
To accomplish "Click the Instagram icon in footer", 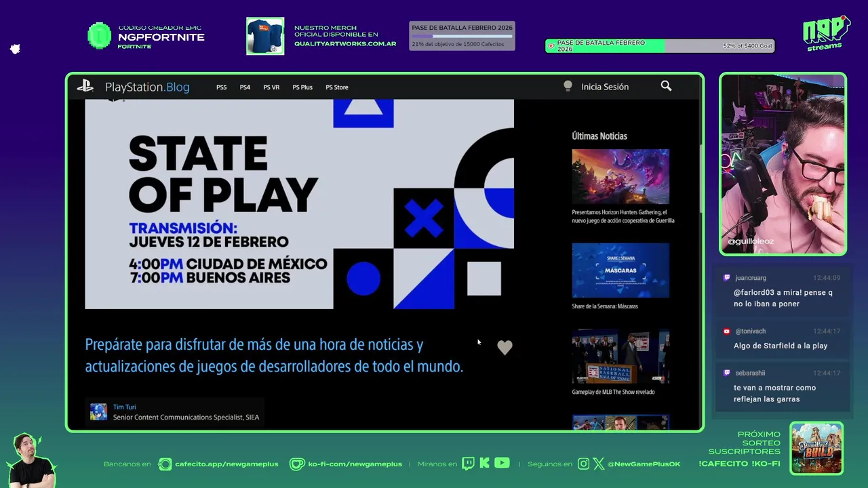I will 584,464.
